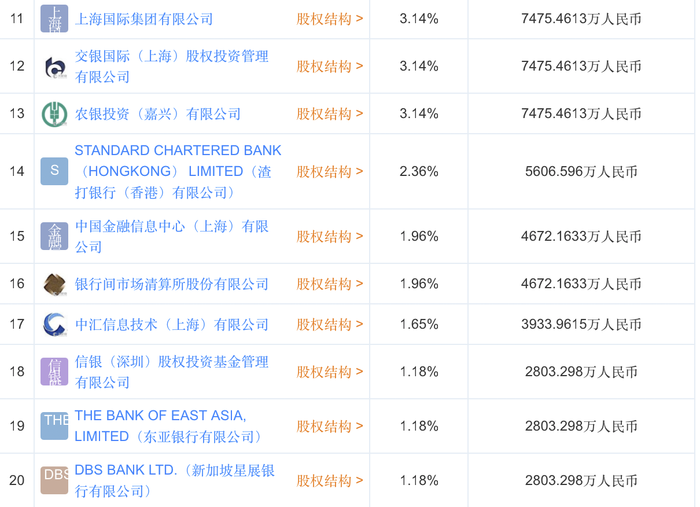Click the green 农银投资 logo icon
The image size is (700, 507).
(54, 114)
